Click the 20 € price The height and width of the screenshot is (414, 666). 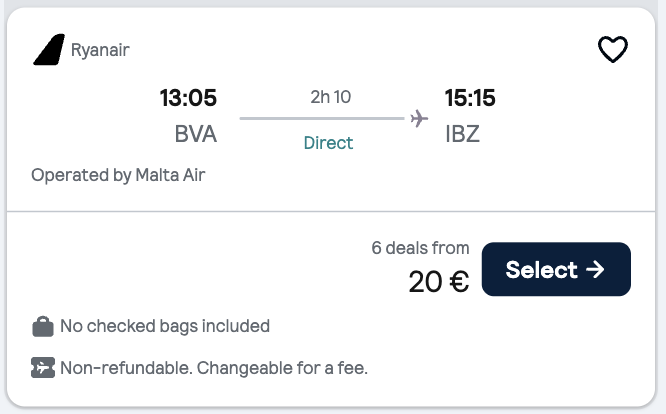[x=439, y=282]
